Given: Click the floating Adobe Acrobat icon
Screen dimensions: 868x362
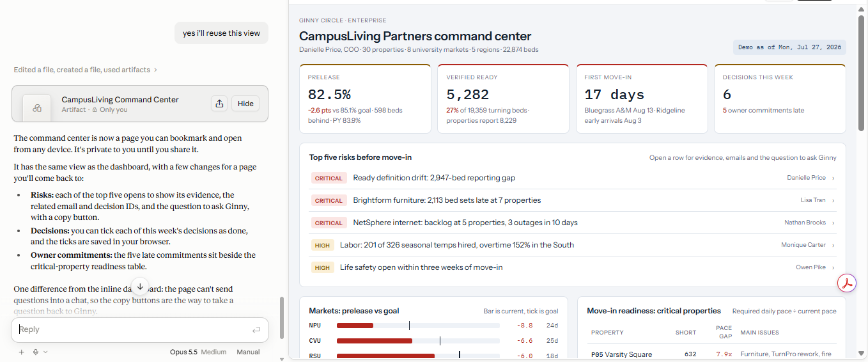Looking at the screenshot, I should pyautogui.click(x=847, y=283).
